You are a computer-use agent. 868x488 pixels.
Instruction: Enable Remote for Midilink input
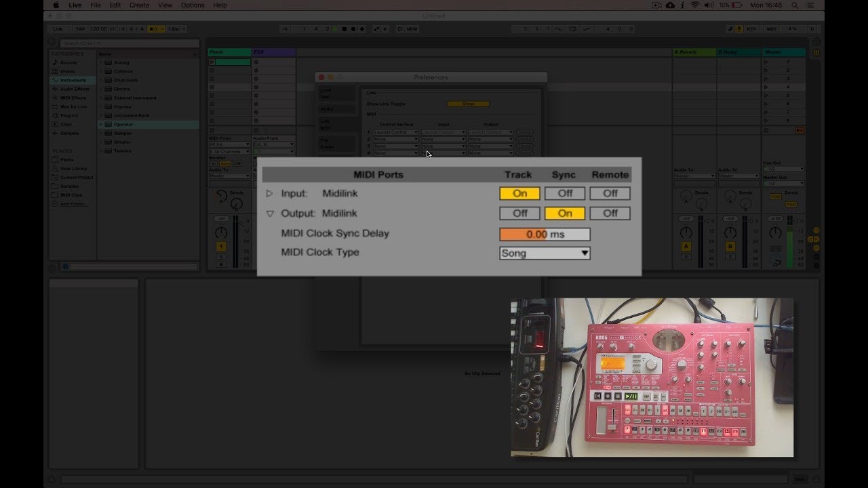610,193
